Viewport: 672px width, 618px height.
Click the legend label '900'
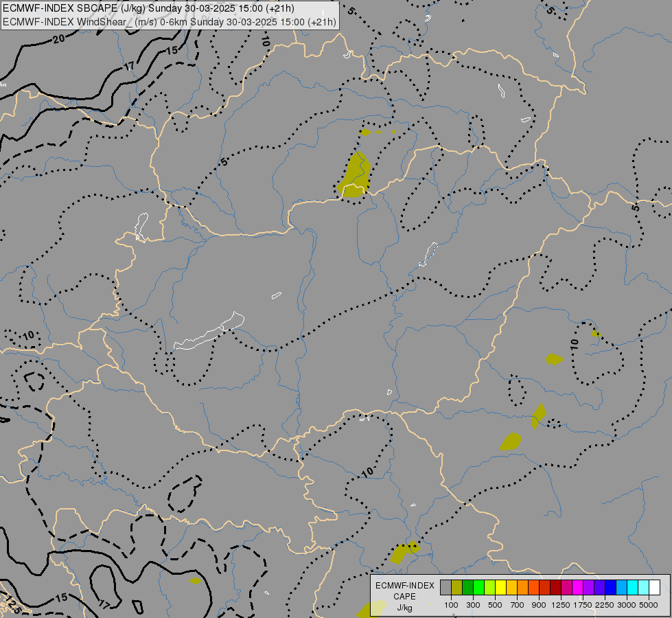click(539, 605)
